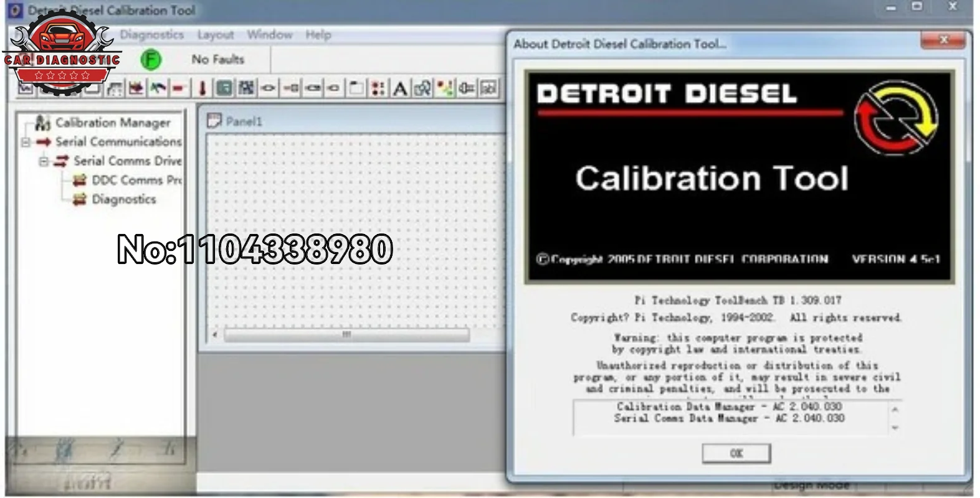Click the Copyright Pi Technology 1994-2002 line
The height and width of the screenshot is (498, 980).
(x=736, y=317)
